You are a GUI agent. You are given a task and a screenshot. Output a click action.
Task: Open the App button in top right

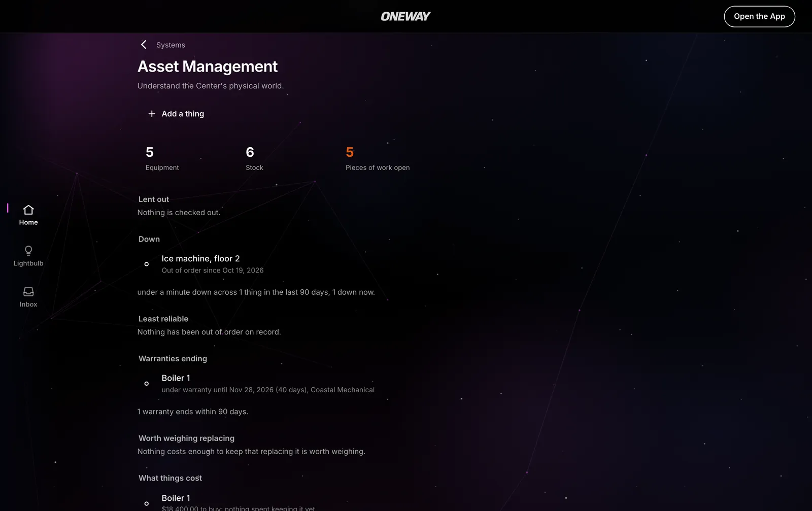tap(759, 16)
